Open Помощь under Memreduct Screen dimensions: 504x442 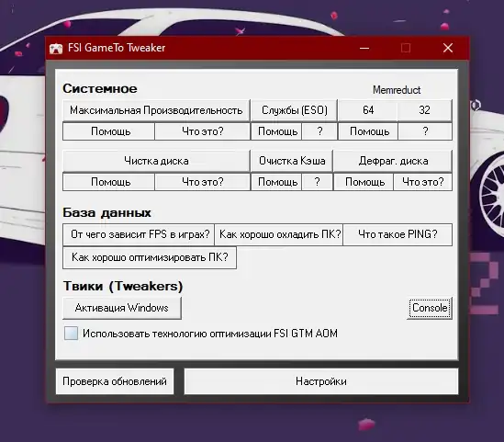pos(368,131)
